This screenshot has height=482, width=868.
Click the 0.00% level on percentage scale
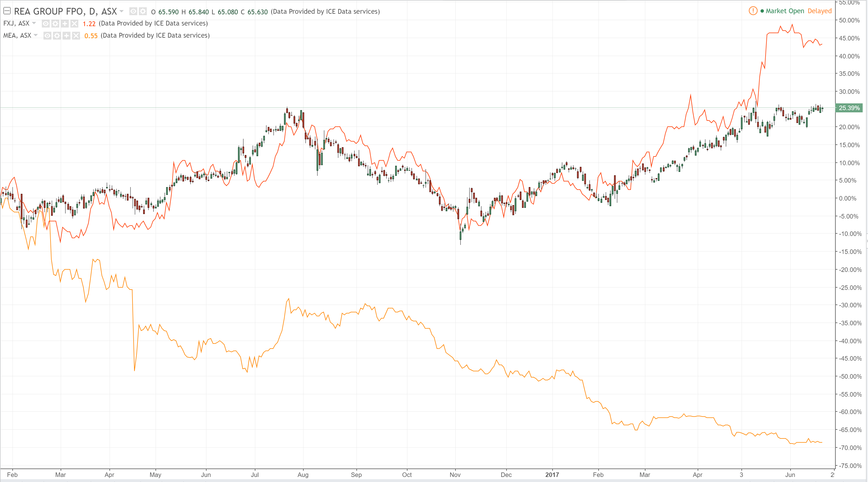(x=848, y=198)
